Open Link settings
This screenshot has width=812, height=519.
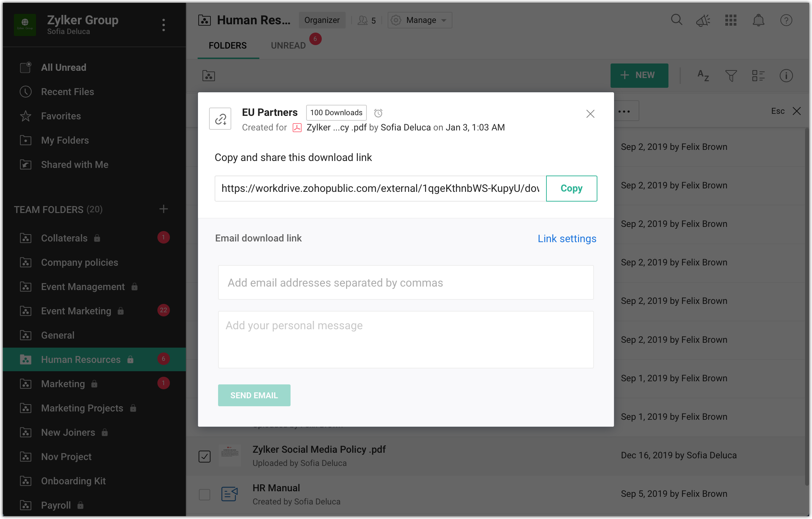click(x=567, y=239)
